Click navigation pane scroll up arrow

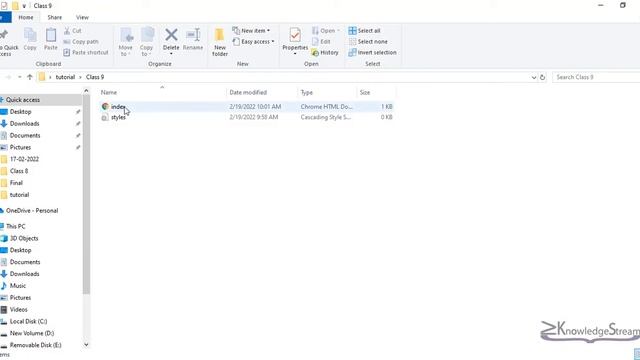[x=86, y=91]
